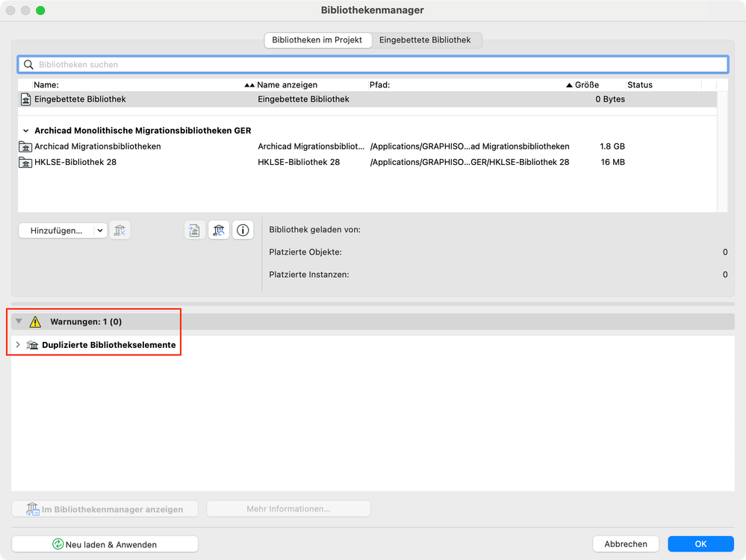
Task: Click the 16 MB size cell
Action: [612, 162]
